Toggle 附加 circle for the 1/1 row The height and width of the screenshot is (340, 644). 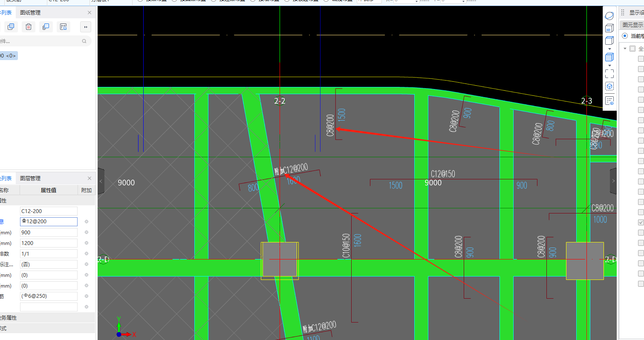87,254
